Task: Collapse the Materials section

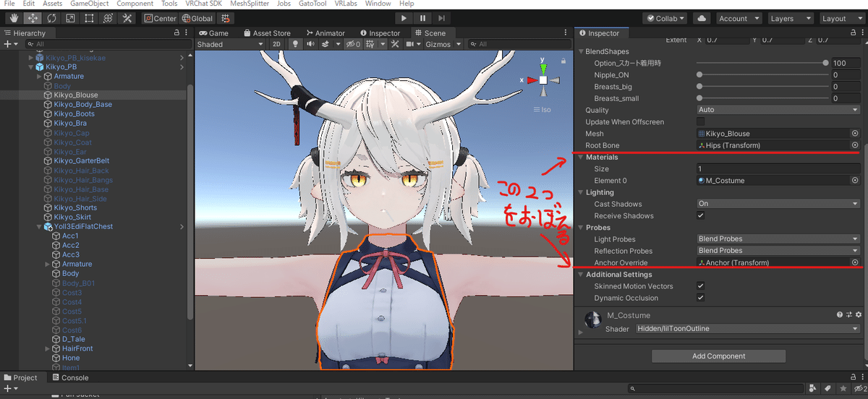Action: 581,157
